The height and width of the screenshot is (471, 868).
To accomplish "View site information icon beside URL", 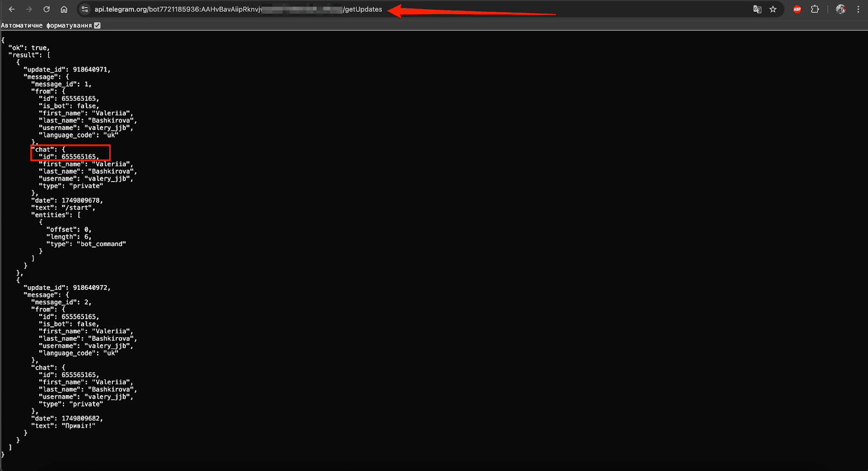I will pos(85,9).
